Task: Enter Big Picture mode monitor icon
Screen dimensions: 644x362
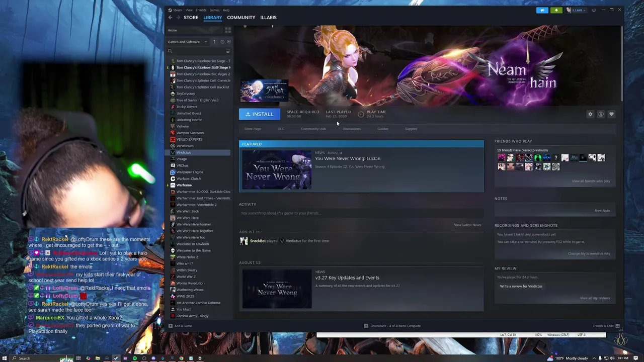Action: [594, 10]
